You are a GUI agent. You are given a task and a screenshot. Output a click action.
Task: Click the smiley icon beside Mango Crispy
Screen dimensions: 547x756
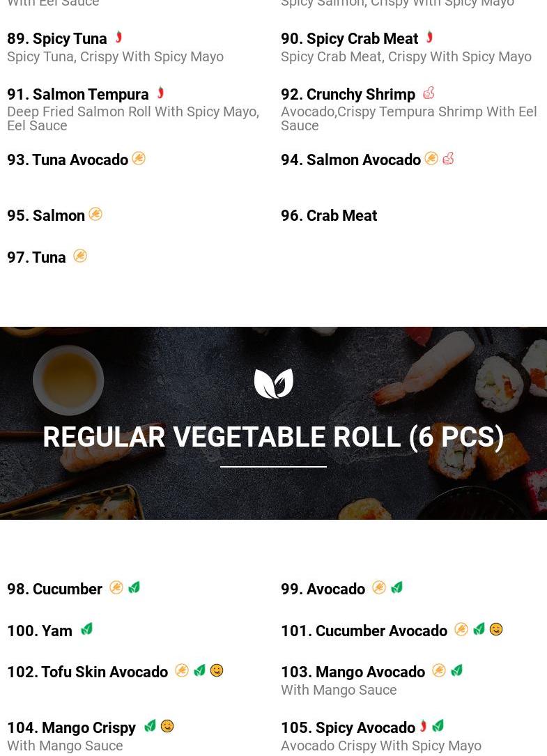click(x=167, y=726)
